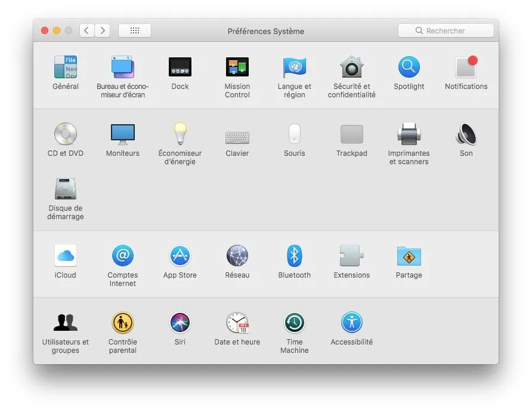Open Bureau et économiseur d'écran pane
532x412 pixels.
pos(122,67)
